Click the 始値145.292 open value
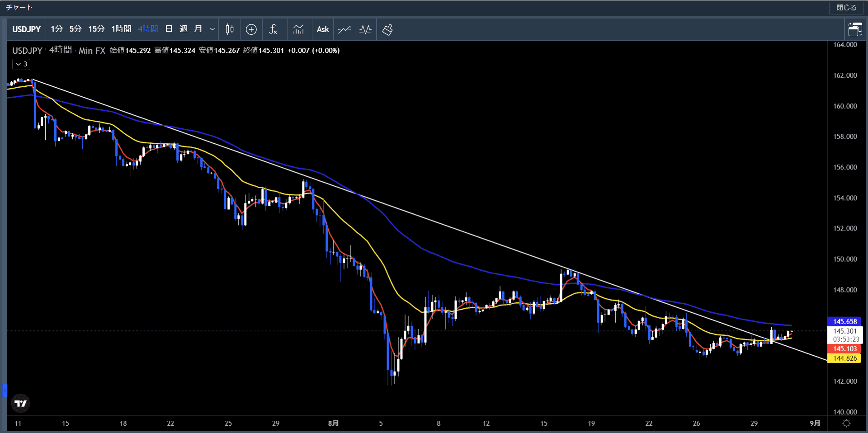 pyautogui.click(x=130, y=51)
